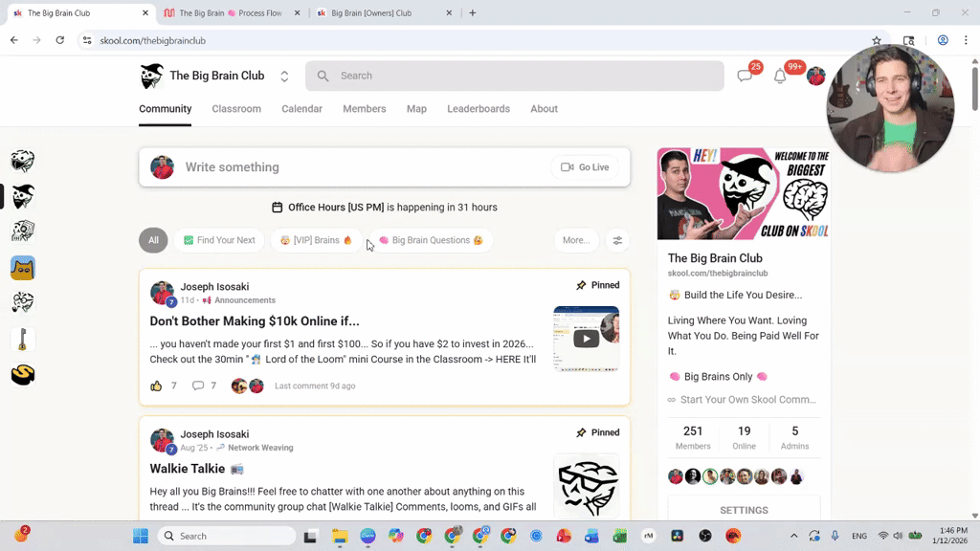Select the yellow swirl community icon
Screen dimensions: 980x551
[23, 375]
